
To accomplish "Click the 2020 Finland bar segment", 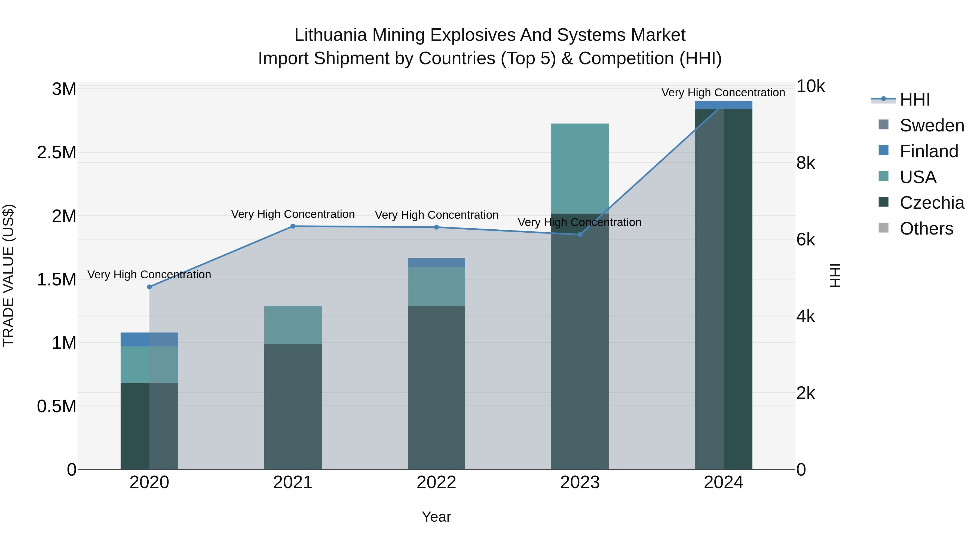I will (x=149, y=340).
